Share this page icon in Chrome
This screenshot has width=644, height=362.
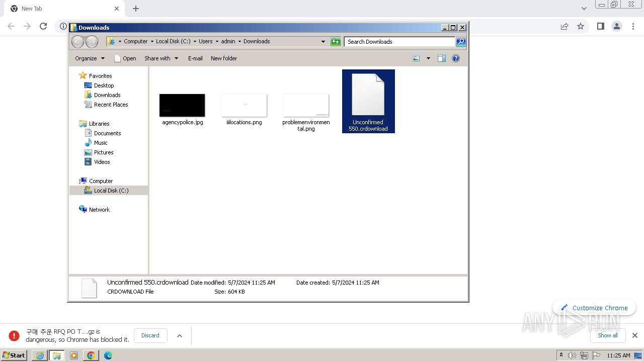tap(565, 26)
